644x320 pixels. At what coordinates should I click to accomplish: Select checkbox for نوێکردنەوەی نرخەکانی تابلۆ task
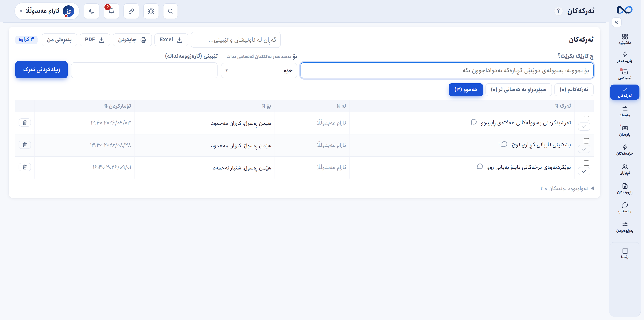coord(586,163)
